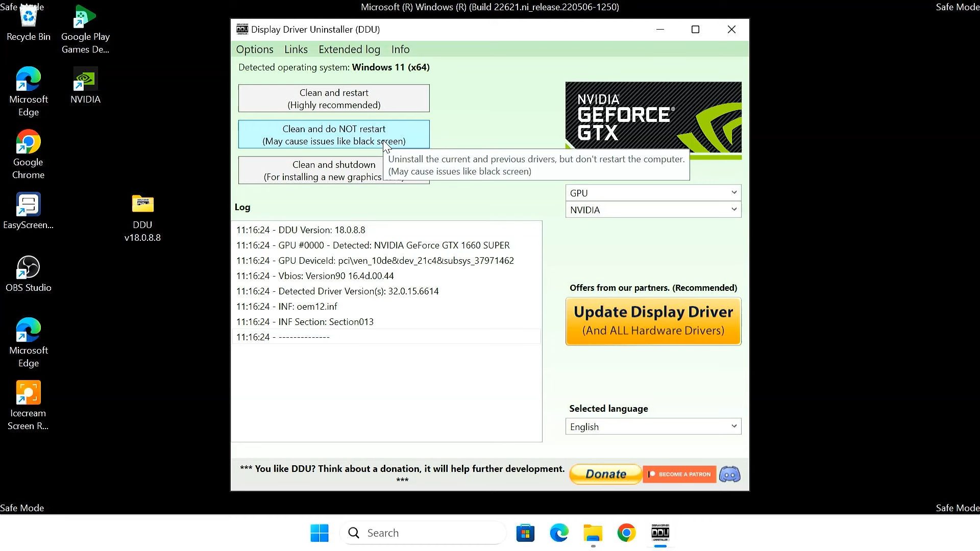The height and width of the screenshot is (551, 980).
Task: Click Clean and do NOT restart
Action: click(334, 135)
